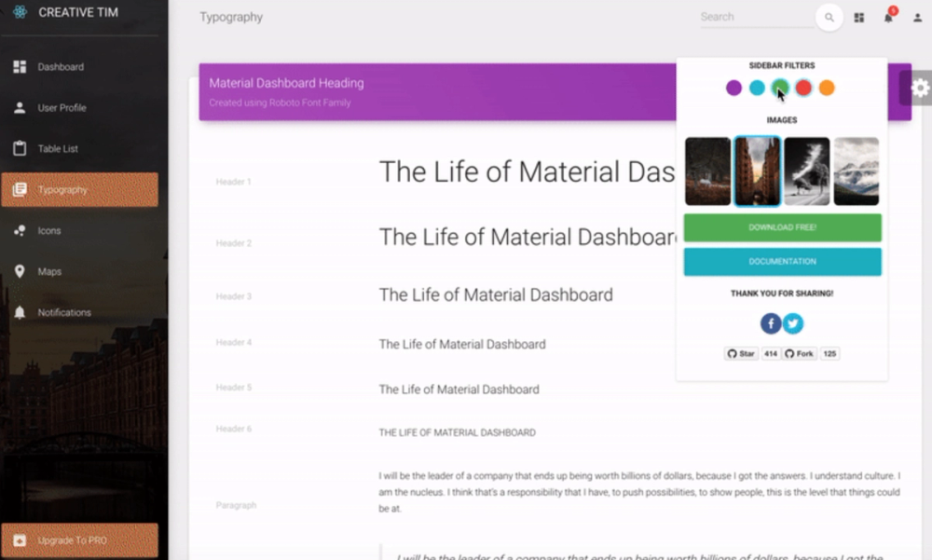Screen dimensions: 932x560
Task: Click the "Created using Roboto Font Family" subtitle
Action: coord(280,102)
